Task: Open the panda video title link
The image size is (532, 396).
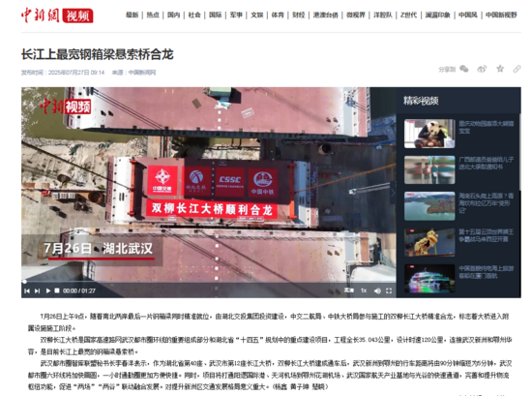Action: [x=486, y=127]
